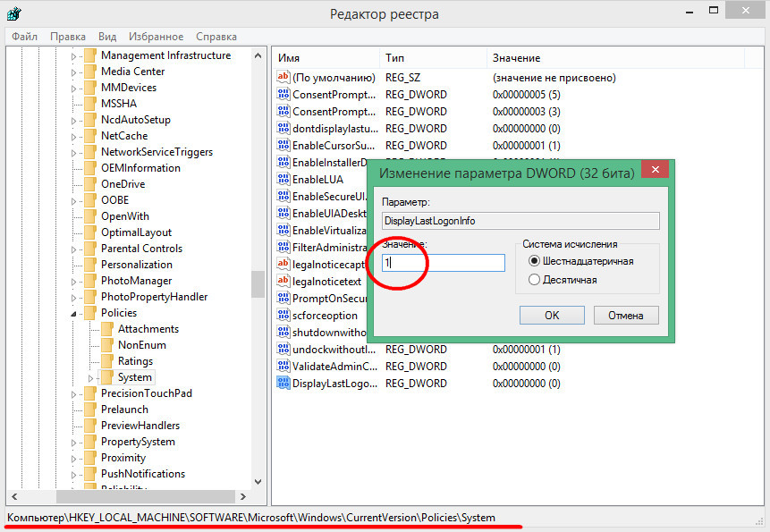This screenshot has height=532, width=770.
Task: Select the System folder icon in tree
Action: coord(107,377)
